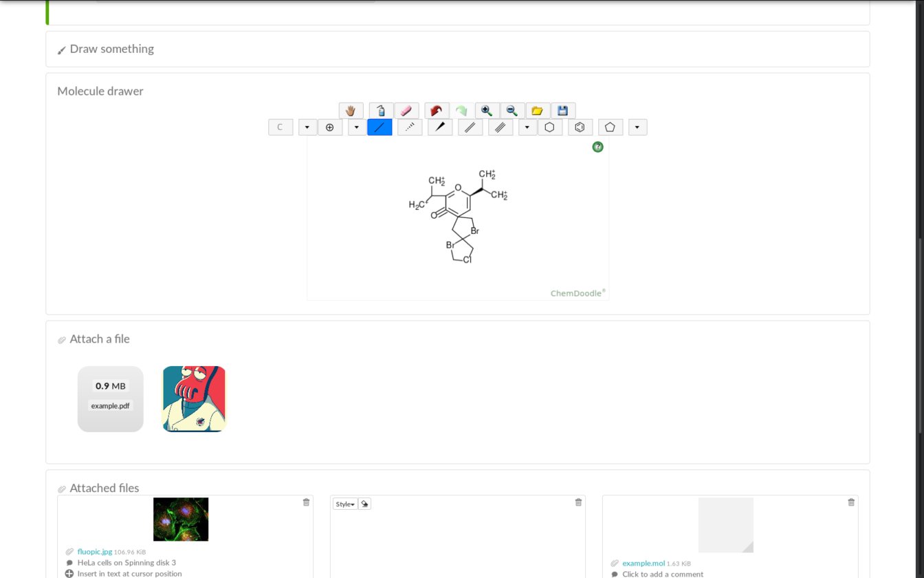Zoom in on the molecule sketcher
Viewport: 924px width, 578px height.
tap(487, 111)
